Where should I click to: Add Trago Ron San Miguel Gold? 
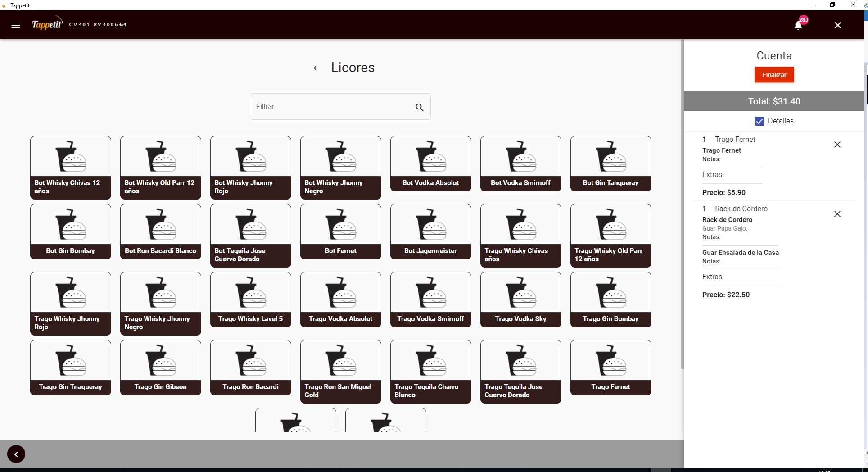pos(341,372)
